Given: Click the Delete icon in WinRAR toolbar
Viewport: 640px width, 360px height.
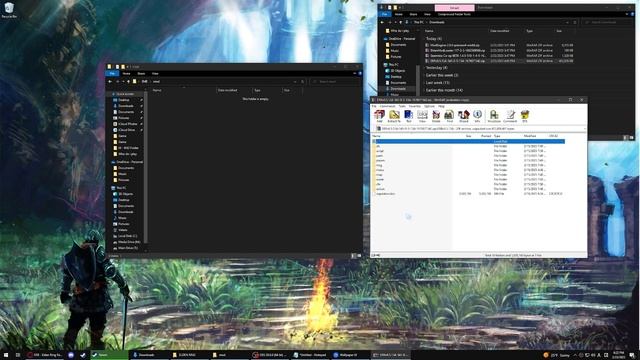Looking at the screenshot, I should point(436,116).
